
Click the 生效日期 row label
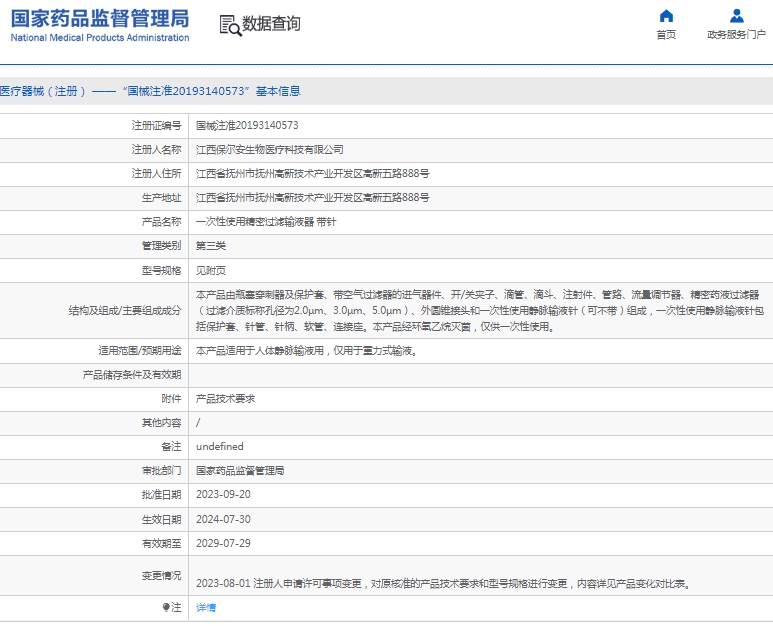point(161,520)
